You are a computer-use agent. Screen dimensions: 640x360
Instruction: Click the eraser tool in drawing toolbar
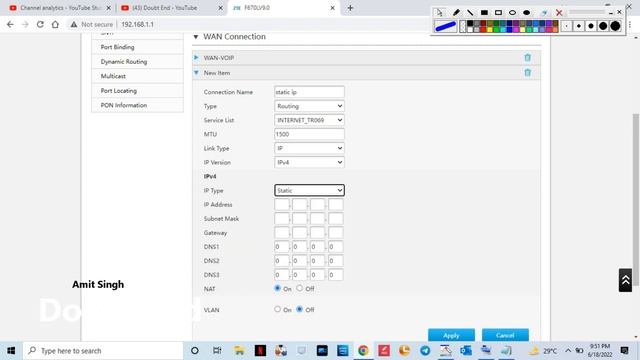(x=544, y=13)
